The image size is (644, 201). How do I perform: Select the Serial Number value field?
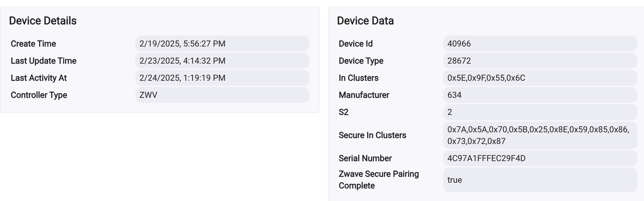click(540, 158)
